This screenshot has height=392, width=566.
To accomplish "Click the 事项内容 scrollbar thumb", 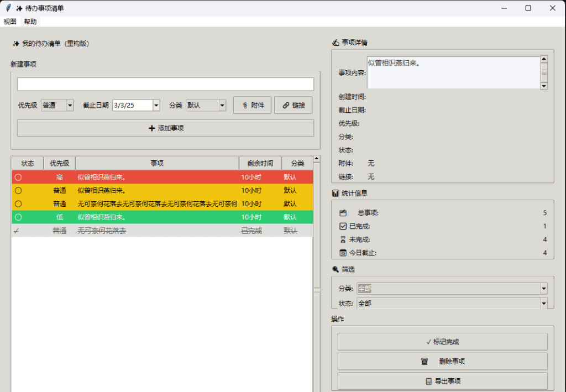I will pos(544,72).
